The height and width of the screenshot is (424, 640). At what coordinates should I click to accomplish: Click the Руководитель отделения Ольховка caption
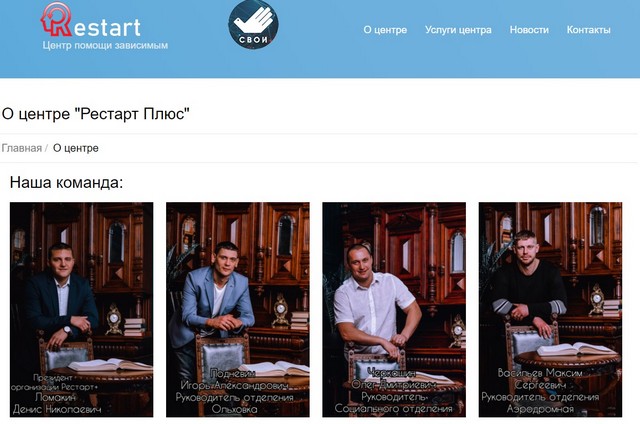(x=235, y=403)
